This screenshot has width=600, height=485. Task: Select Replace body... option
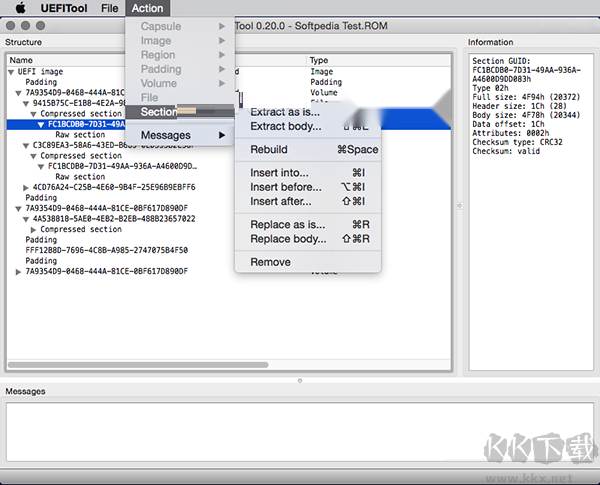pyautogui.click(x=287, y=239)
